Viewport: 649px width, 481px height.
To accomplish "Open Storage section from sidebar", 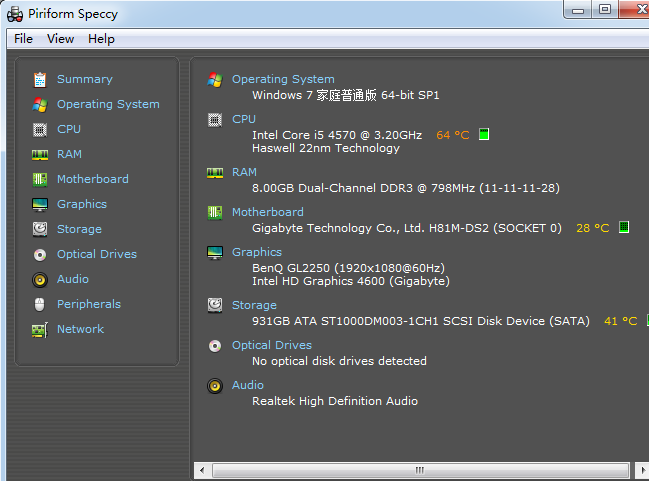I will (x=79, y=229).
